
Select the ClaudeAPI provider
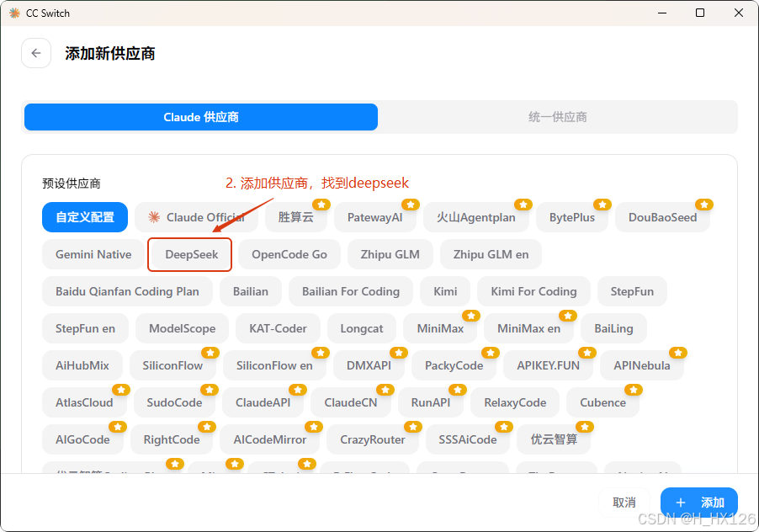(x=263, y=402)
